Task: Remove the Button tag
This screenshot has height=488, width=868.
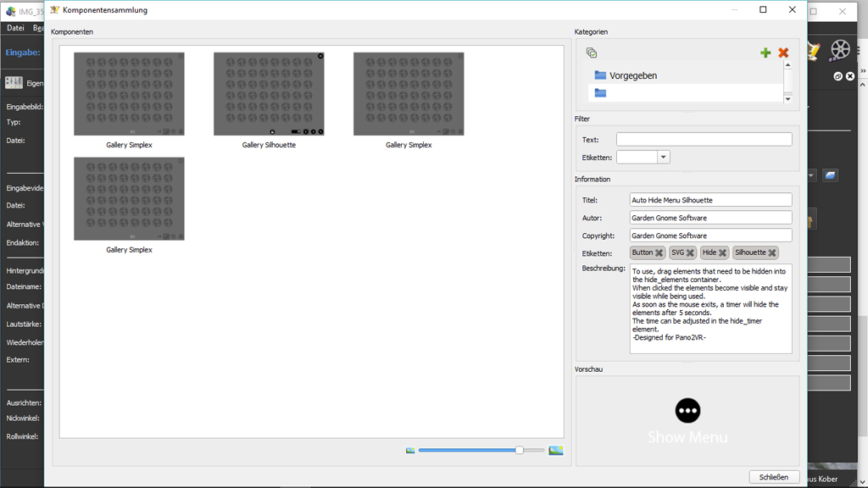Action: (659, 252)
